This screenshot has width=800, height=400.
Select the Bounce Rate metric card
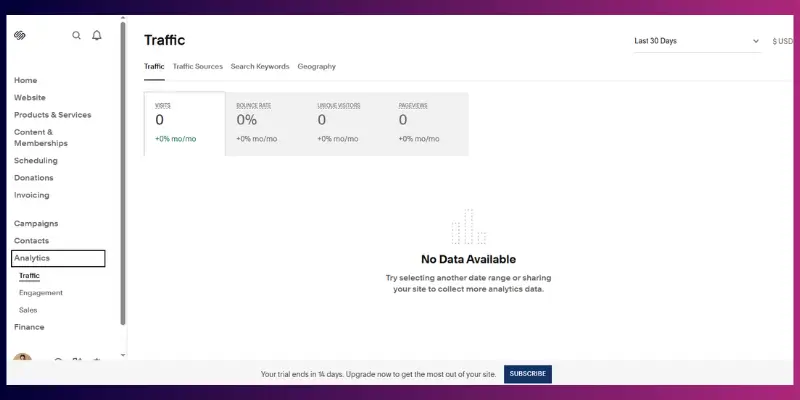tap(266, 124)
